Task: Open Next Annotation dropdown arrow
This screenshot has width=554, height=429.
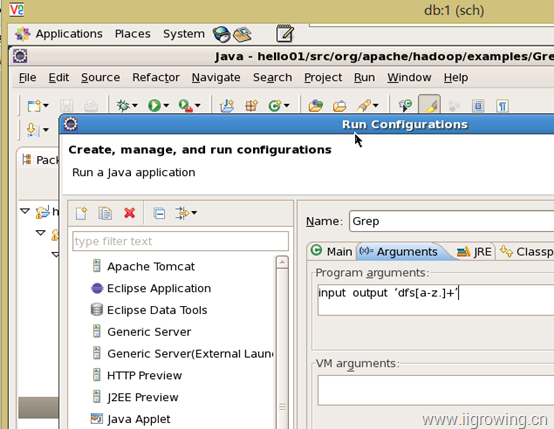Action: click(x=46, y=130)
